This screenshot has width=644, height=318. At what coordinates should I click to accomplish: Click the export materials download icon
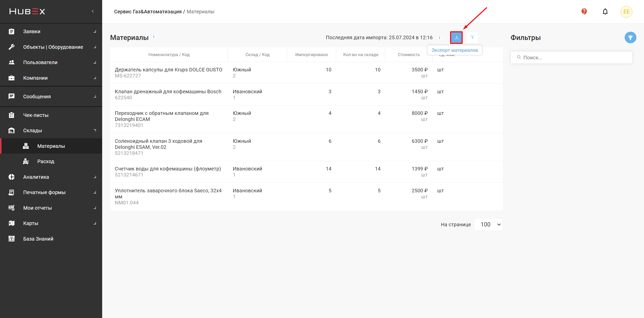456,37
